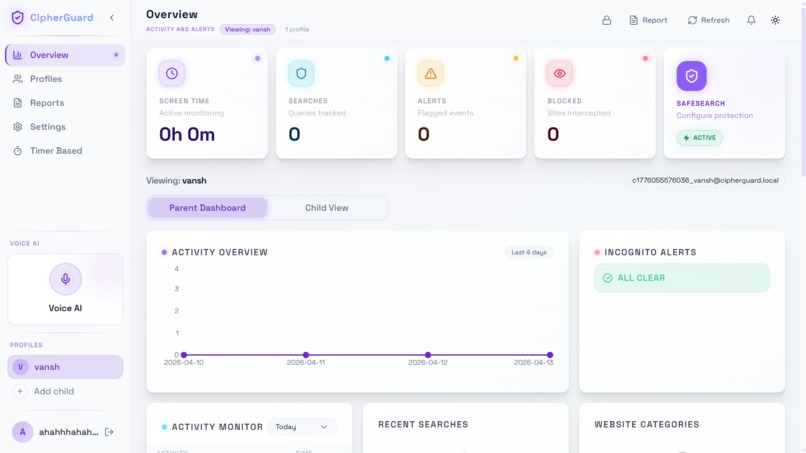
Task: Click the ahahhhahah account name
Action: coord(68,432)
